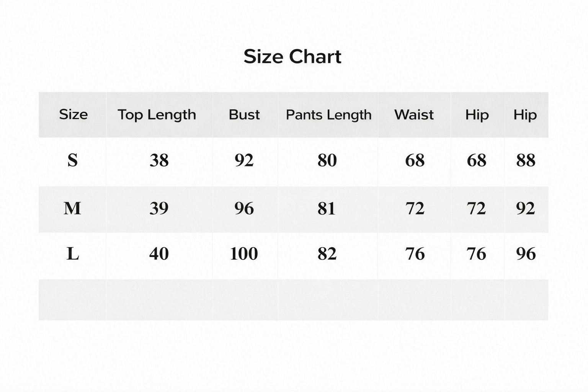The width and height of the screenshot is (588, 392).
Task: Select the Waist column header
Action: (x=414, y=114)
